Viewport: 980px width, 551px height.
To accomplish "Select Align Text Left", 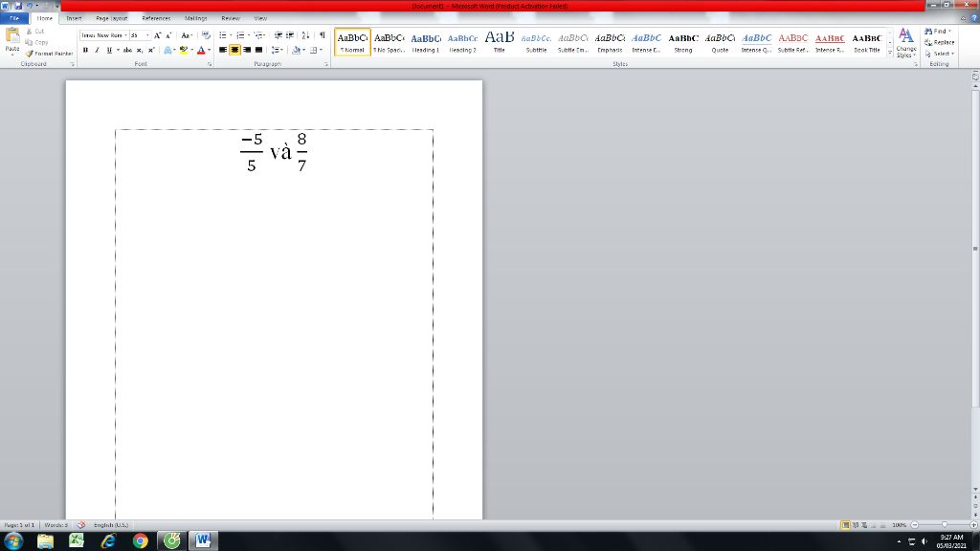I will click(222, 50).
